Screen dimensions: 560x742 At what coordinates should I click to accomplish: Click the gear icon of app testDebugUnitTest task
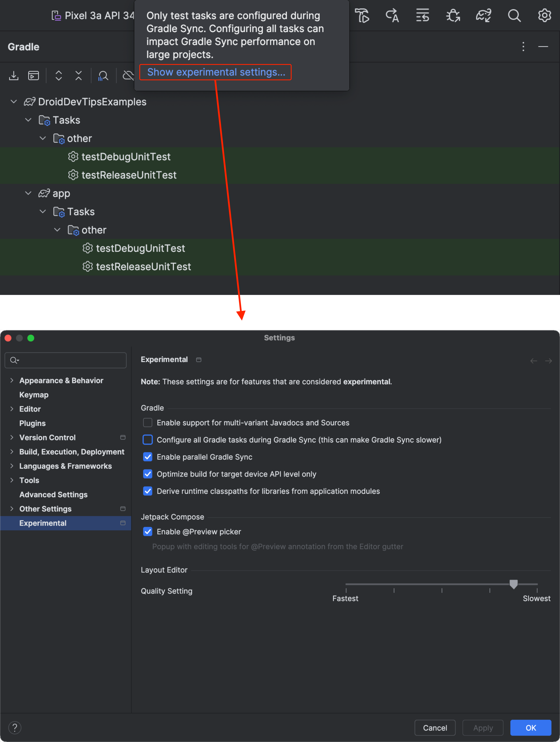88,248
